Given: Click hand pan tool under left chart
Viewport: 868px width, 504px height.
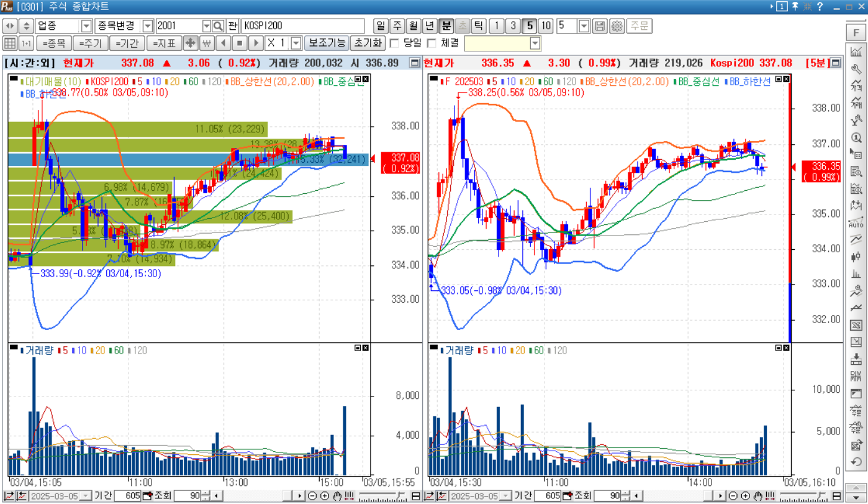Looking at the screenshot, I should click(x=337, y=496).
